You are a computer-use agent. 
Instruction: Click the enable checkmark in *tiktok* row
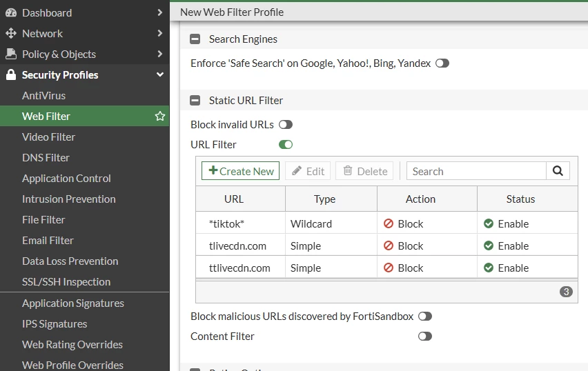click(488, 223)
